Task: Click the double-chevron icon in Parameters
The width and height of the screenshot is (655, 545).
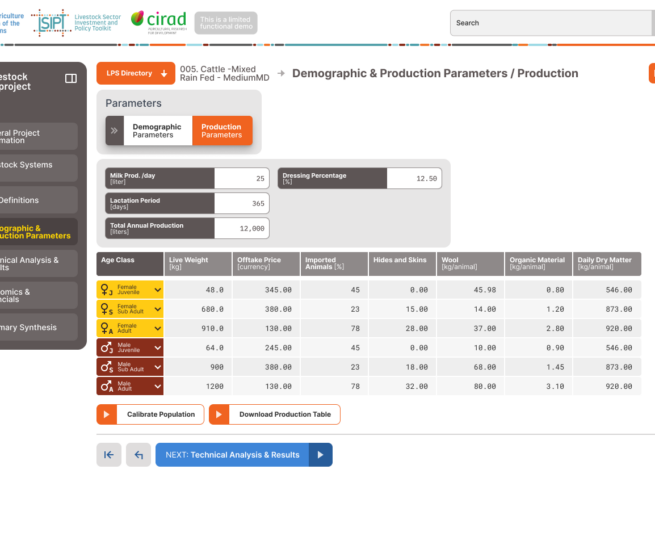Action: tap(115, 131)
